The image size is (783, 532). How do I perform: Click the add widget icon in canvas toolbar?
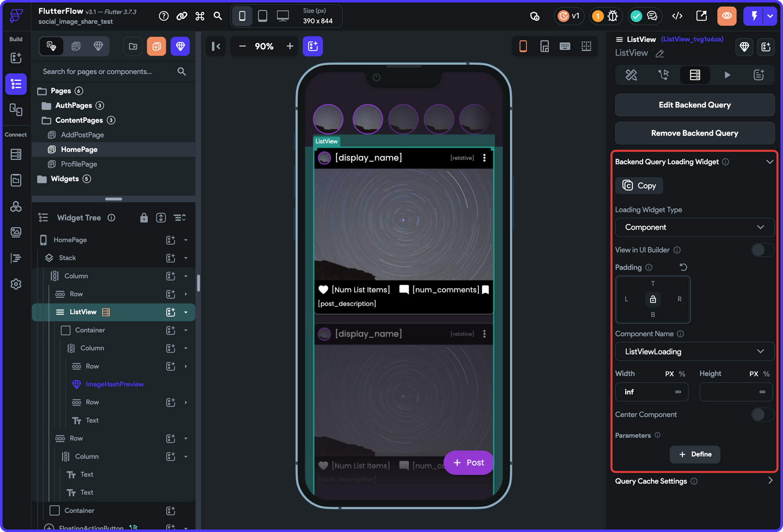point(312,46)
